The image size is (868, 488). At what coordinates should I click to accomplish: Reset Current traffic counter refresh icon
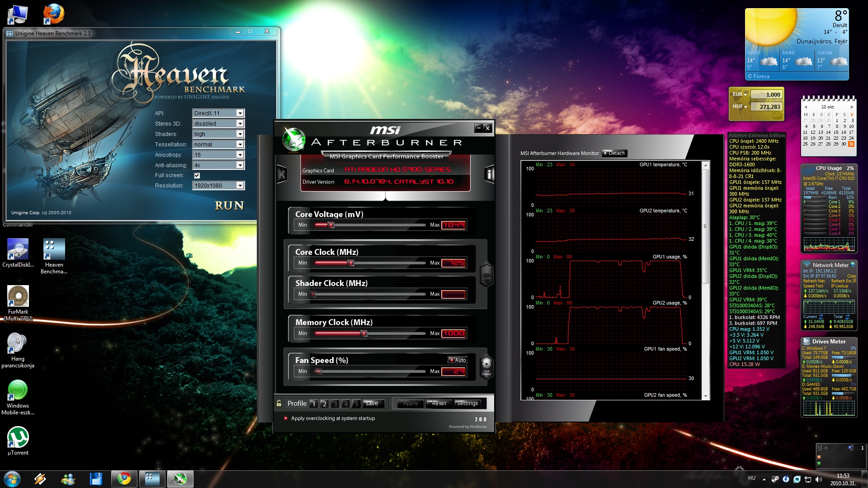[x=821, y=317]
